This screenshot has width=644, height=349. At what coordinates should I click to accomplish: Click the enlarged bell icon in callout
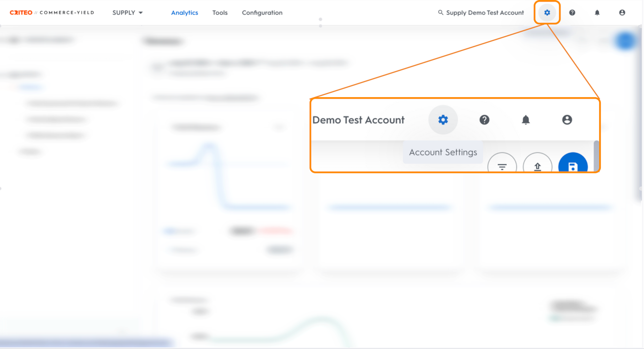pyautogui.click(x=526, y=120)
